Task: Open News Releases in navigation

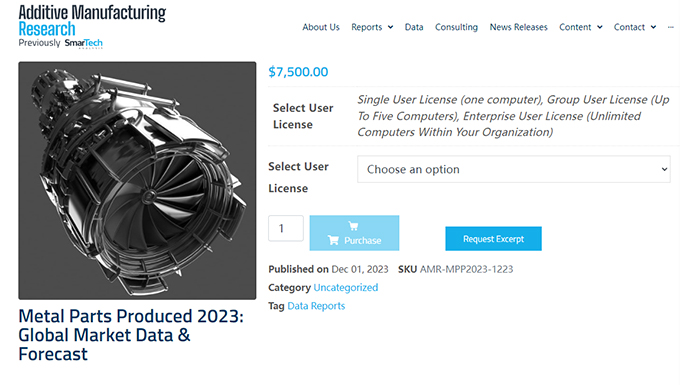Action: coord(518,27)
